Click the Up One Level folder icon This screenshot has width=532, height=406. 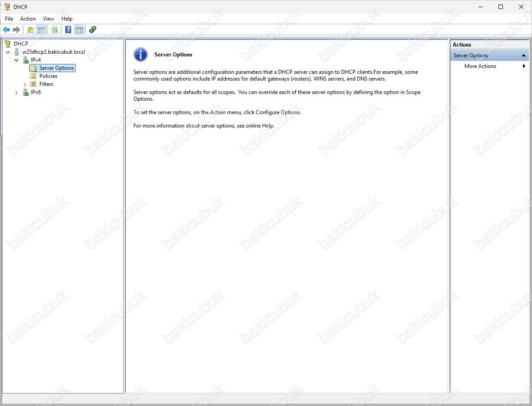30,30
